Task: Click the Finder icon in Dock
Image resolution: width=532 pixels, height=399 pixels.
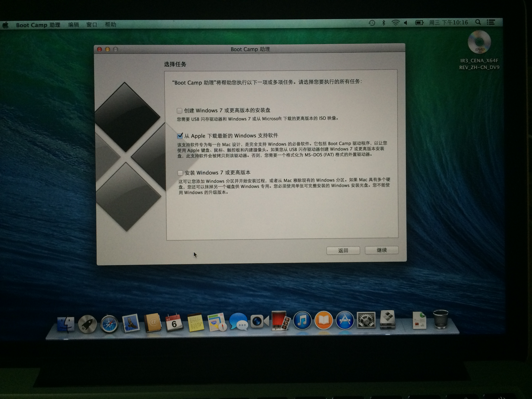Action: (66, 325)
